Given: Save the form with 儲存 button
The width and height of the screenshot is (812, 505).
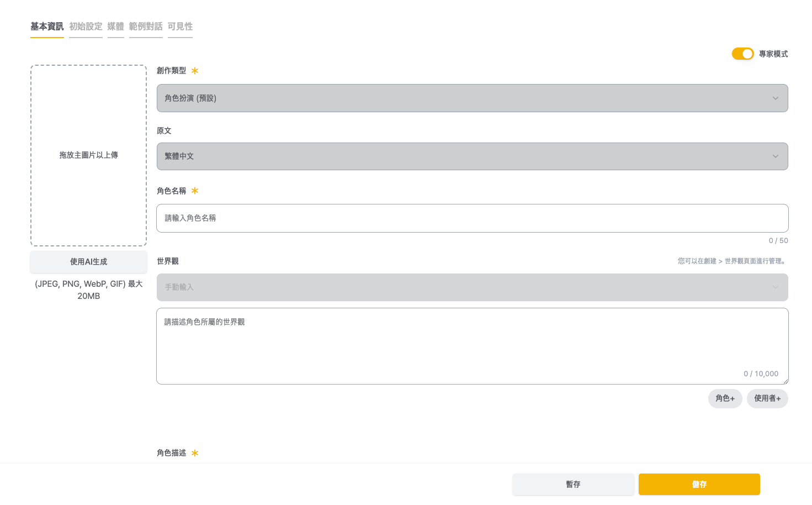Looking at the screenshot, I should (x=699, y=484).
